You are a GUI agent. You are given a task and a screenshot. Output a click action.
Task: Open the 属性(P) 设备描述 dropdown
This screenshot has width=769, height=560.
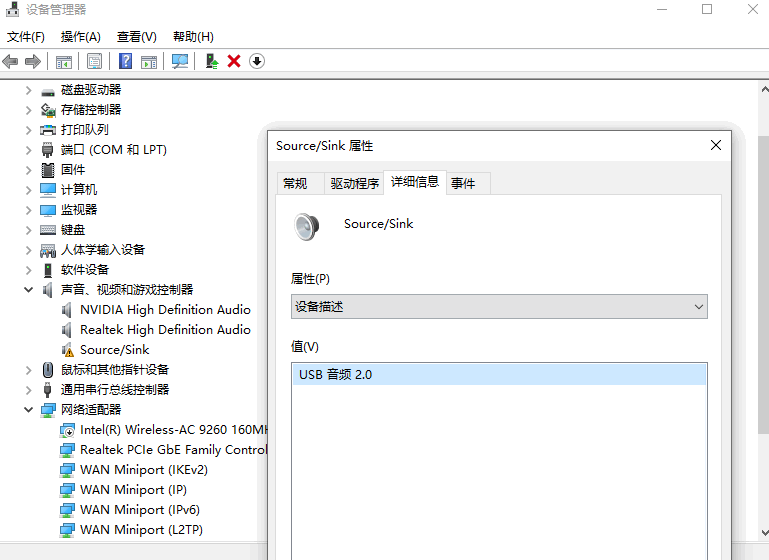point(499,306)
